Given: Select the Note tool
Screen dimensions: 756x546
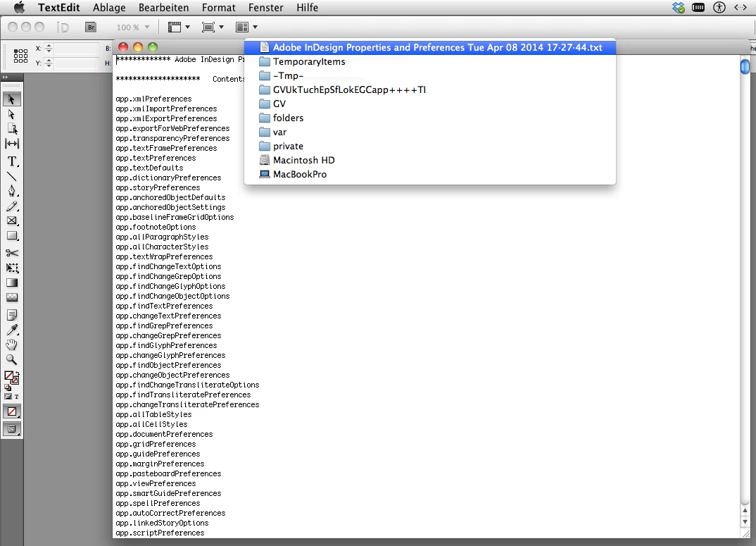Looking at the screenshot, I should coord(11,315).
